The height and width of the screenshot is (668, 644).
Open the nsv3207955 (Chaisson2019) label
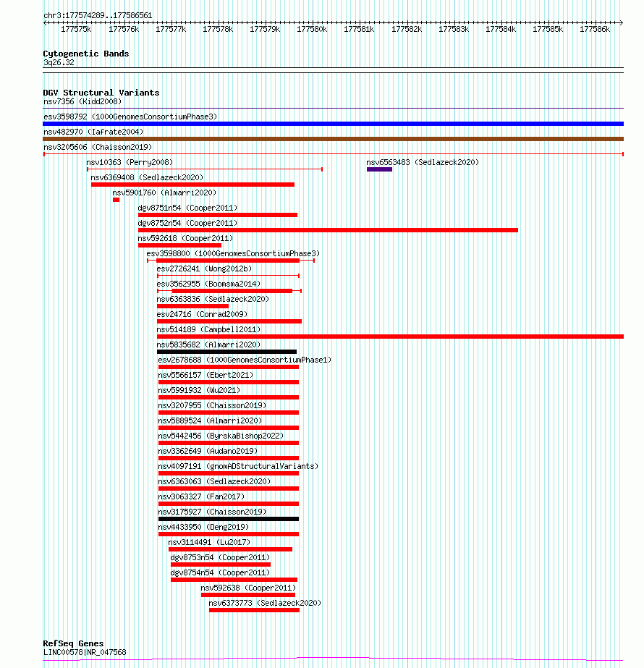click(x=212, y=405)
